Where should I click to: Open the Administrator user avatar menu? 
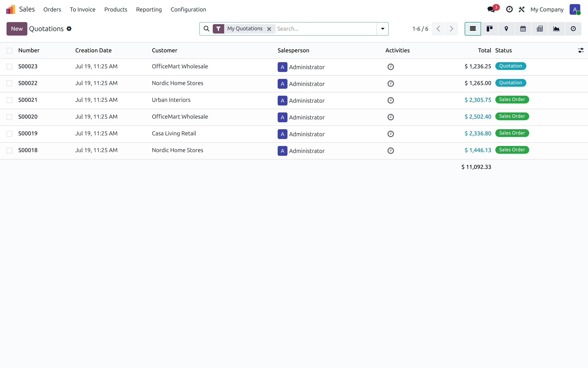click(575, 9)
